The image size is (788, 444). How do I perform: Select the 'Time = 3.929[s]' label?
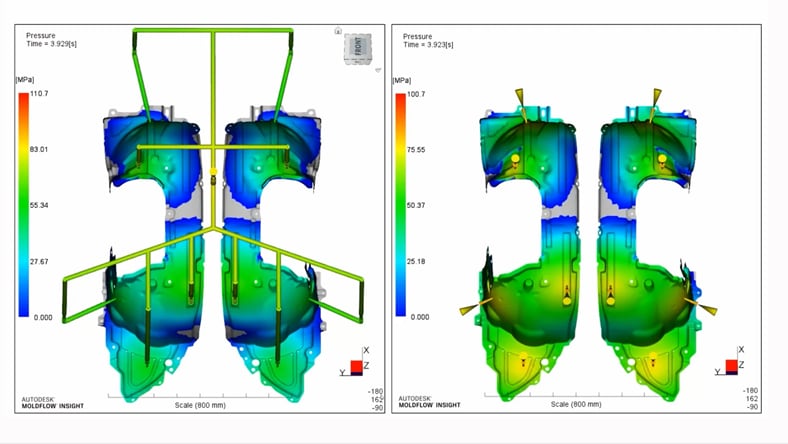[51, 44]
